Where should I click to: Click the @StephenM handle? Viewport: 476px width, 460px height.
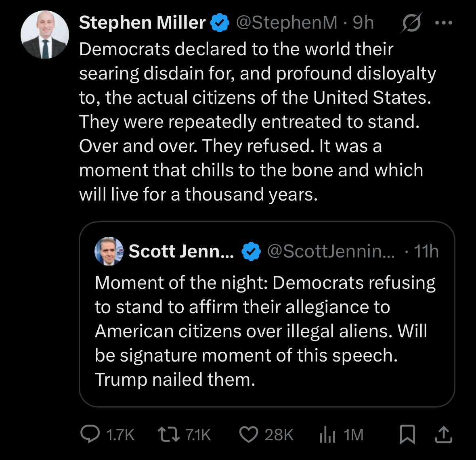click(x=286, y=23)
